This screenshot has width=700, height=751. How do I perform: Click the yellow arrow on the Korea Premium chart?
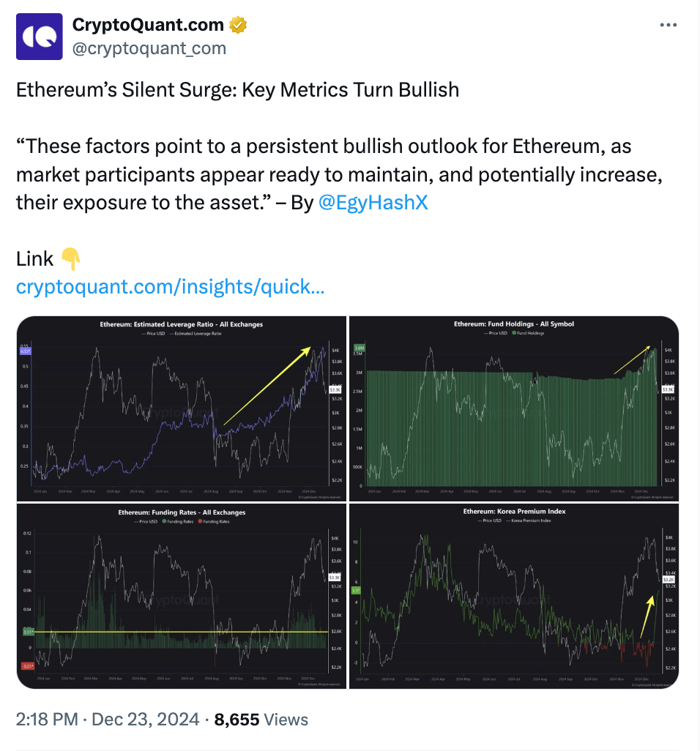649,615
